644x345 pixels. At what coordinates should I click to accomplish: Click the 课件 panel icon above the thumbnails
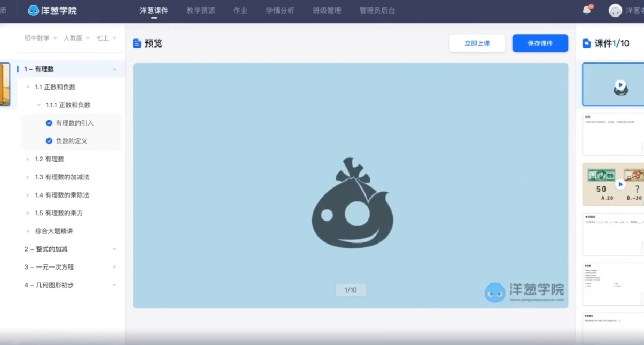tap(586, 43)
